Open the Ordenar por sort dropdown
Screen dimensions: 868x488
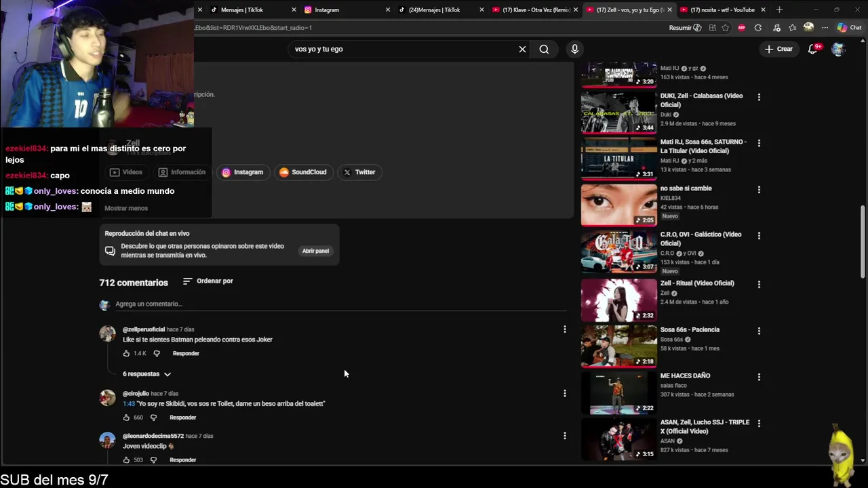[x=208, y=281]
